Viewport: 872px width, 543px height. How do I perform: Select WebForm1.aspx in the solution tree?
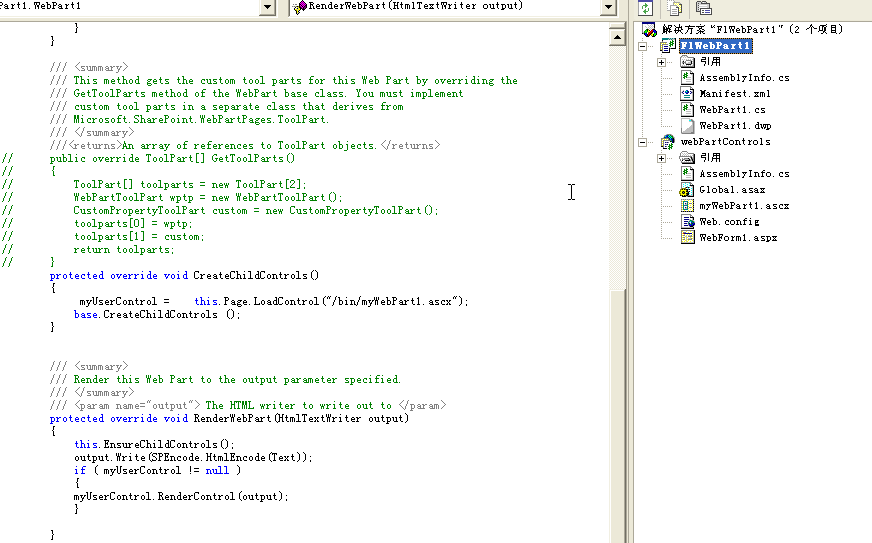[737, 238]
